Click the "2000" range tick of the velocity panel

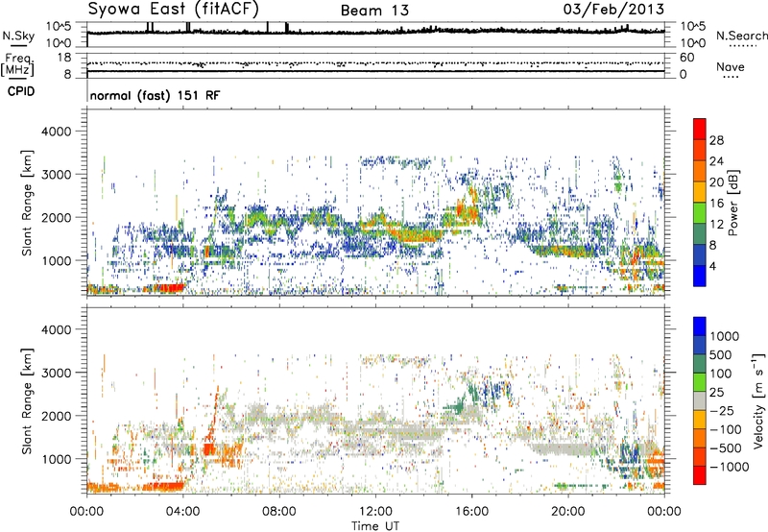[x=56, y=416]
